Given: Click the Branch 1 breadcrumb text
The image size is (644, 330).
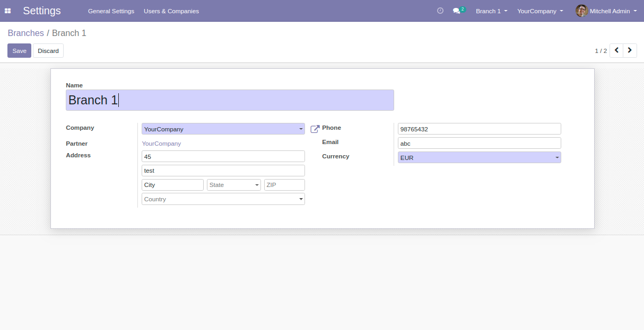Looking at the screenshot, I should tap(69, 33).
